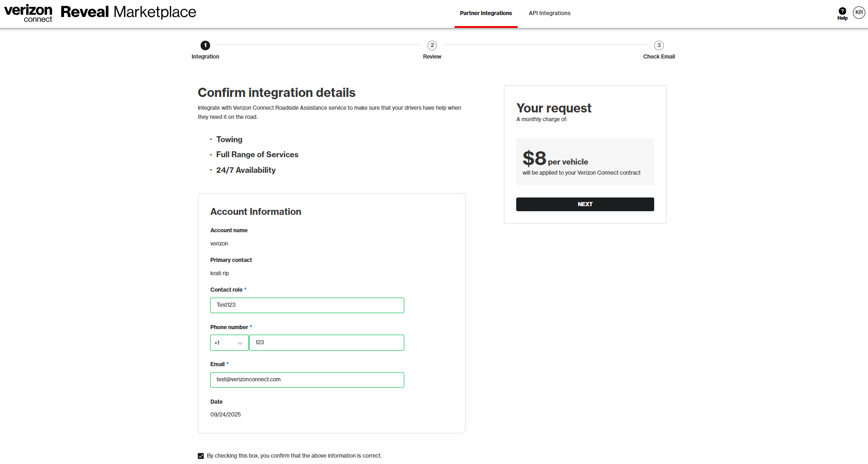Open the +1 country code dropdown
This screenshot has width=868, height=464.
[229, 343]
